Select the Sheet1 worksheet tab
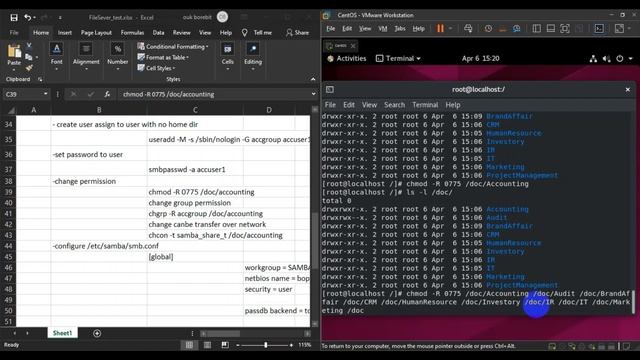 (x=62, y=333)
